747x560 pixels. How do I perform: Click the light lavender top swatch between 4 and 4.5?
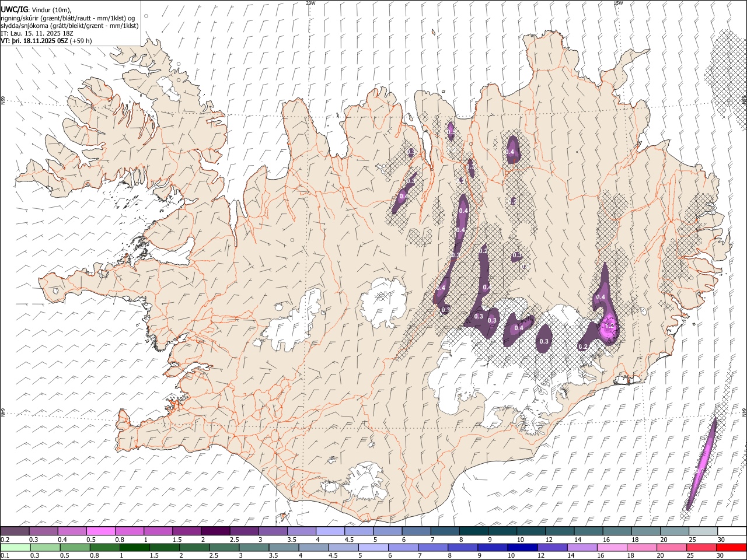(x=330, y=531)
